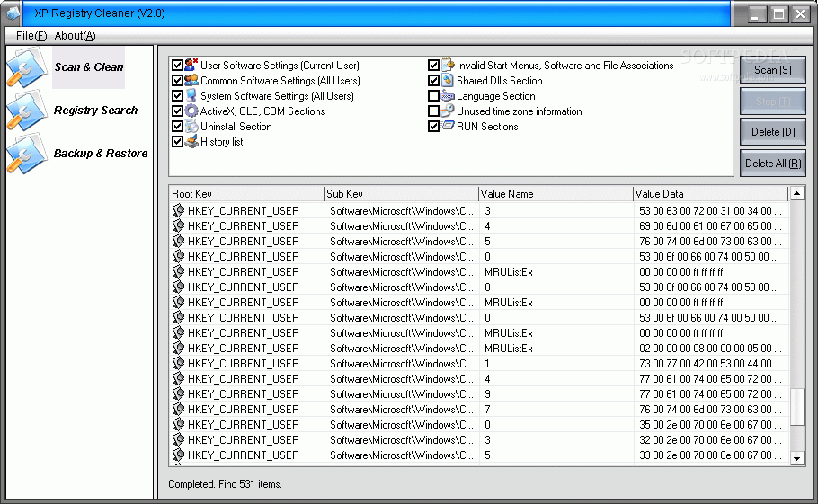The image size is (818, 504).
Task: Click the row icon for value data 33 00 2e 00 70
Action: (x=178, y=455)
